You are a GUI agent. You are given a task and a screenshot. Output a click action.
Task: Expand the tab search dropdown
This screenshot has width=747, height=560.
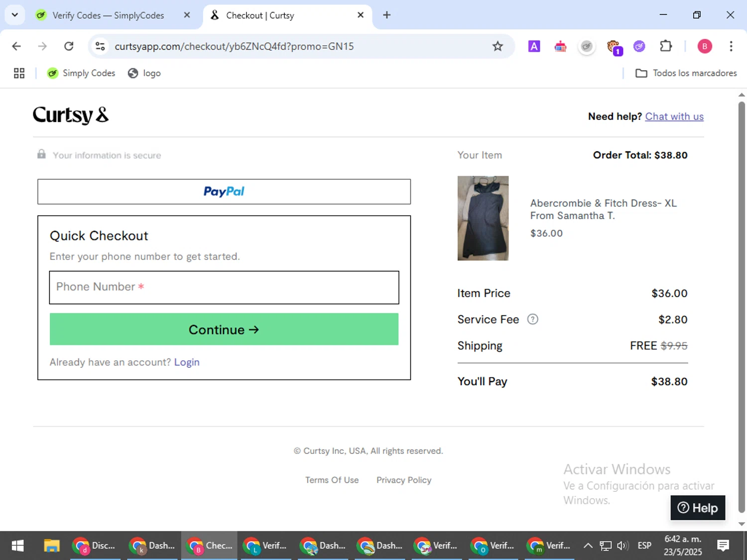point(14,15)
